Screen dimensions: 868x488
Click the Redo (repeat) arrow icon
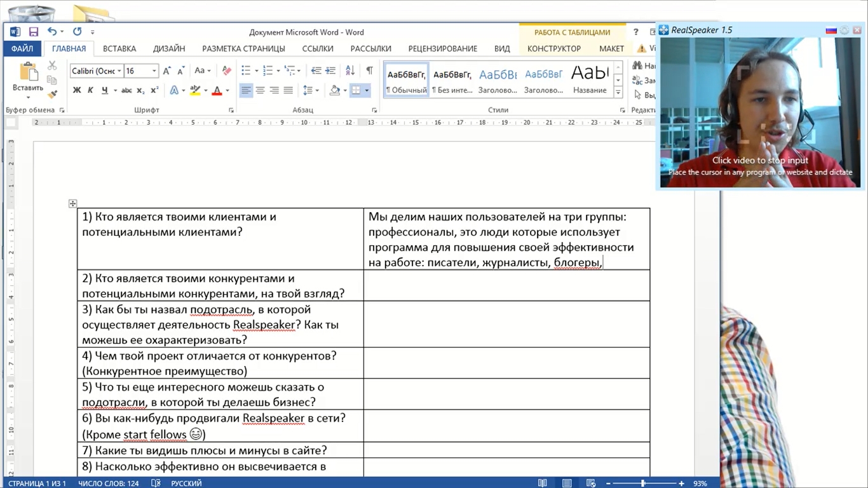point(77,32)
